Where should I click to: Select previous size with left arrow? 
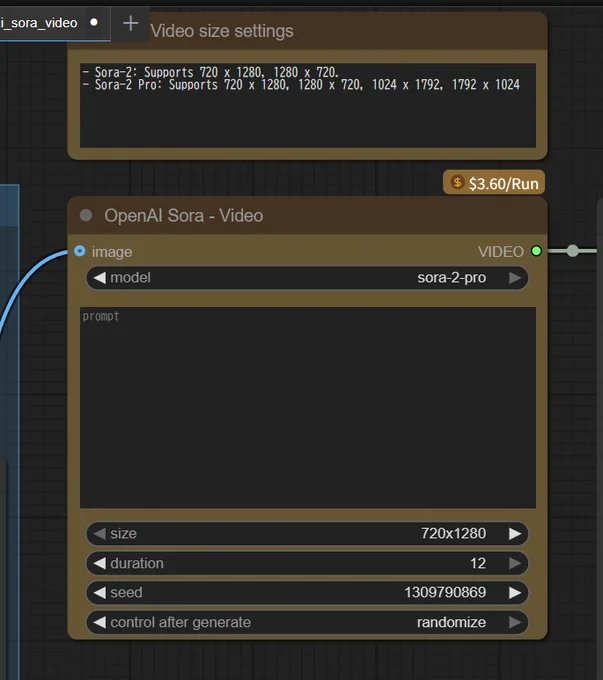pyautogui.click(x=100, y=533)
